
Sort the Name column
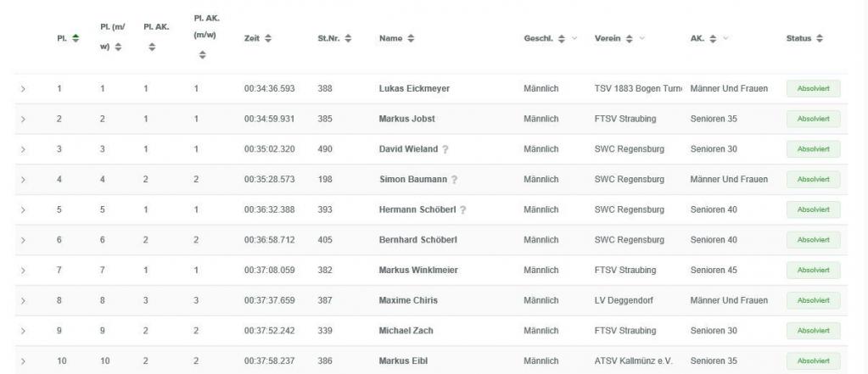(411, 39)
